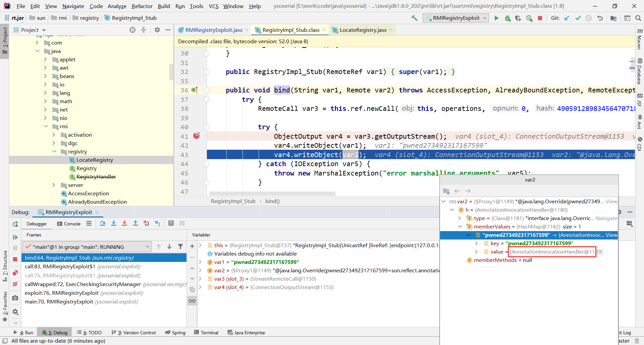Open the main thread selector dropdown
Image resolution: width=644 pixels, height=345 pixels.
click(x=87, y=247)
